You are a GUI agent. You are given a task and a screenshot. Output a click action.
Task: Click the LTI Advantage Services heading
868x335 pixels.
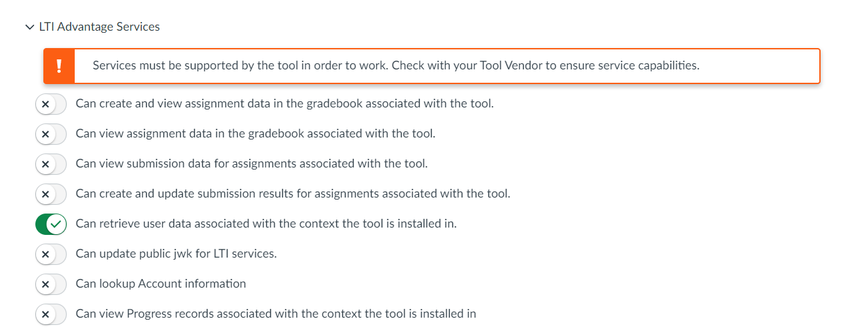[x=99, y=27]
